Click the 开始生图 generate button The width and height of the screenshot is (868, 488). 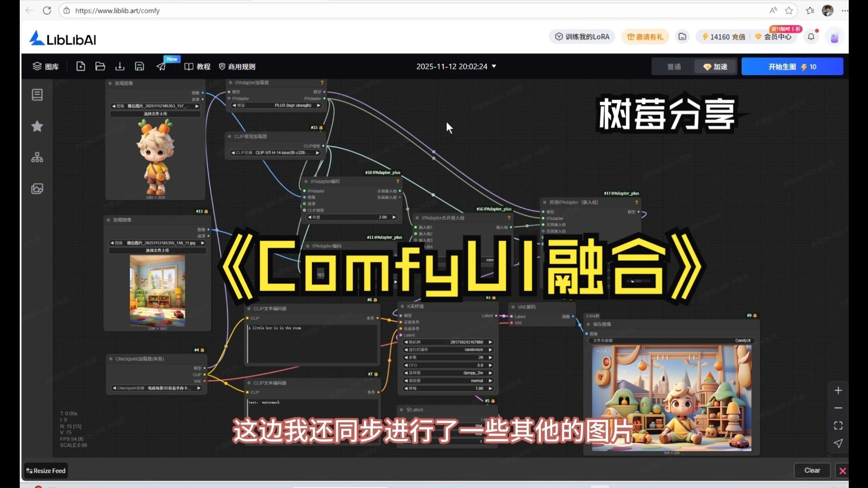[x=792, y=66]
